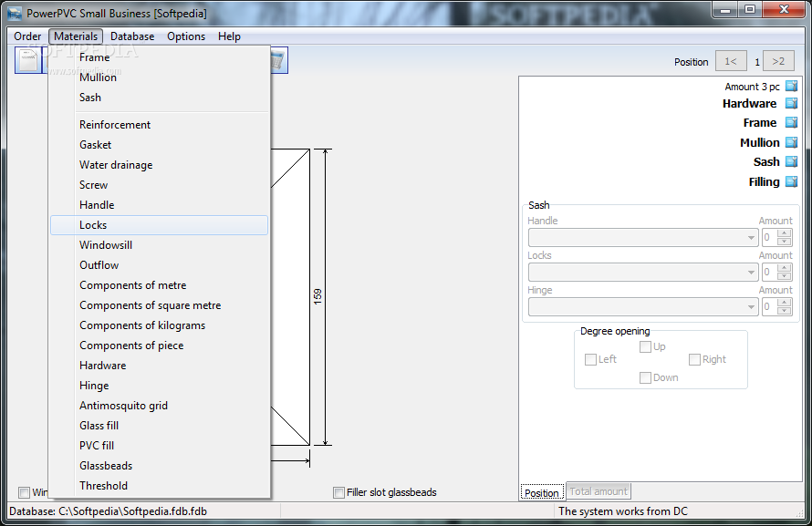Click the 159 height dimension label

click(318, 296)
